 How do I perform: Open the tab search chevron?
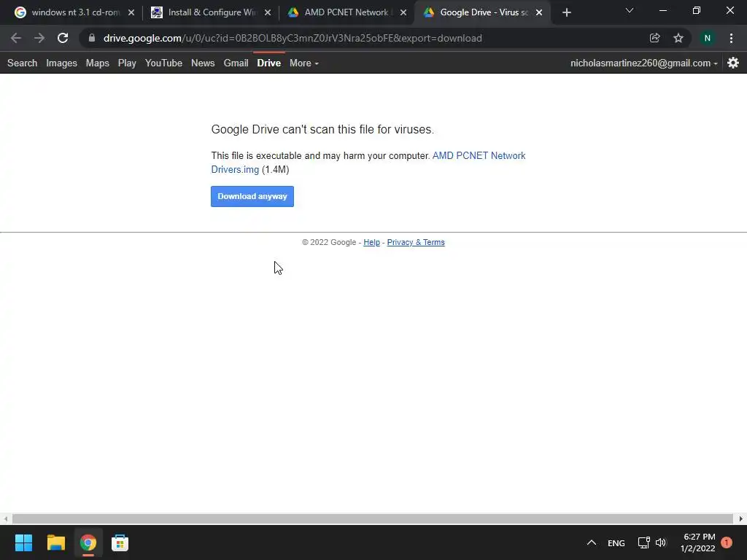point(630,10)
